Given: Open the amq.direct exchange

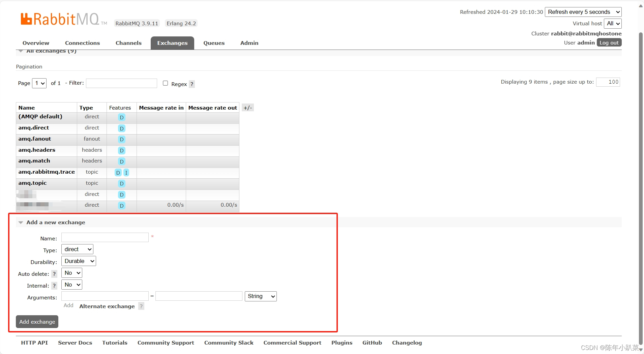Looking at the screenshot, I should [34, 128].
